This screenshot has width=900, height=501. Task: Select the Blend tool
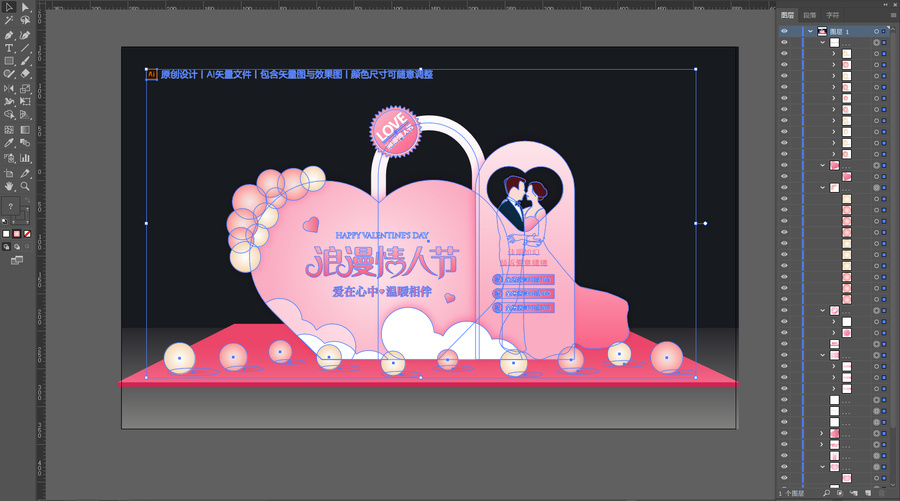click(25, 143)
